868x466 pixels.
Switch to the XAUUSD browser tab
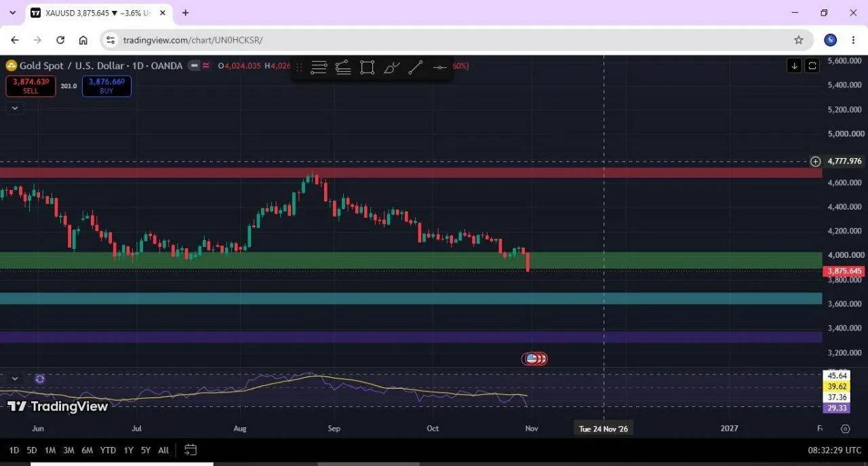coord(99,13)
